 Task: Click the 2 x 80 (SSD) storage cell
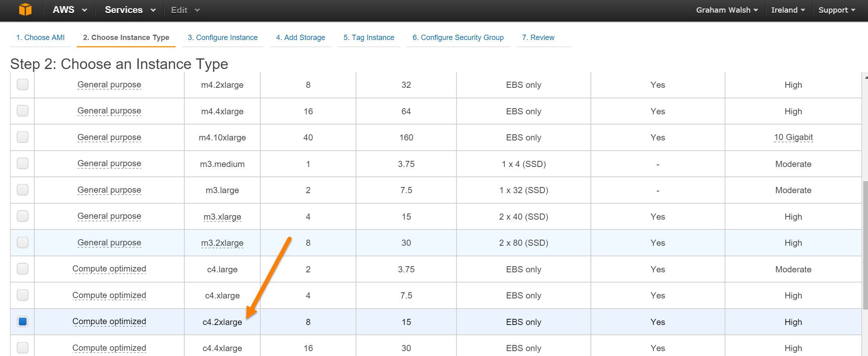[x=523, y=243]
